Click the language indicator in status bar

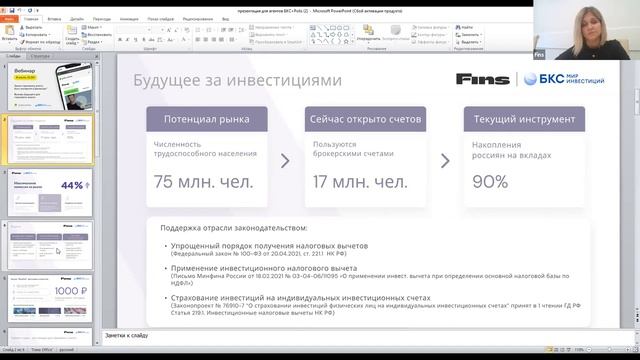click(67, 350)
